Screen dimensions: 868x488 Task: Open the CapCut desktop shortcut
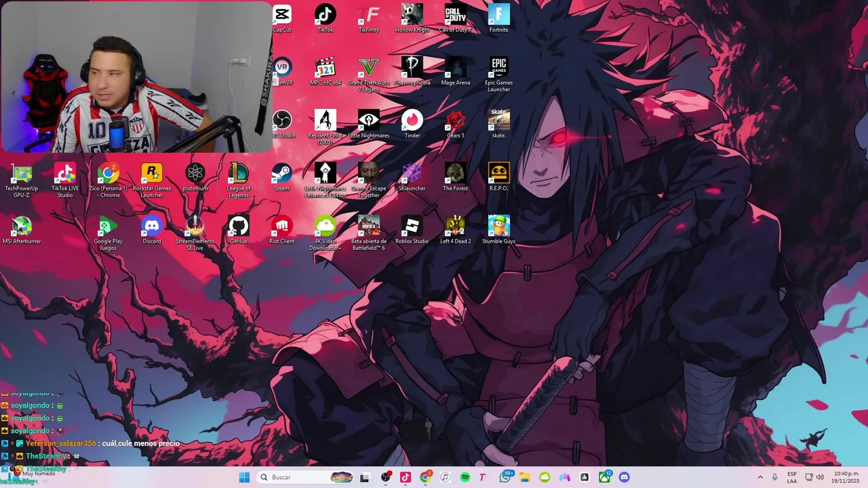pos(282,18)
